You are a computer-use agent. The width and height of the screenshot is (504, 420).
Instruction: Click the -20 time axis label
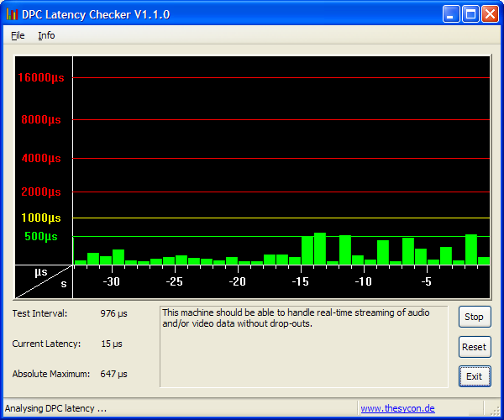click(x=237, y=281)
